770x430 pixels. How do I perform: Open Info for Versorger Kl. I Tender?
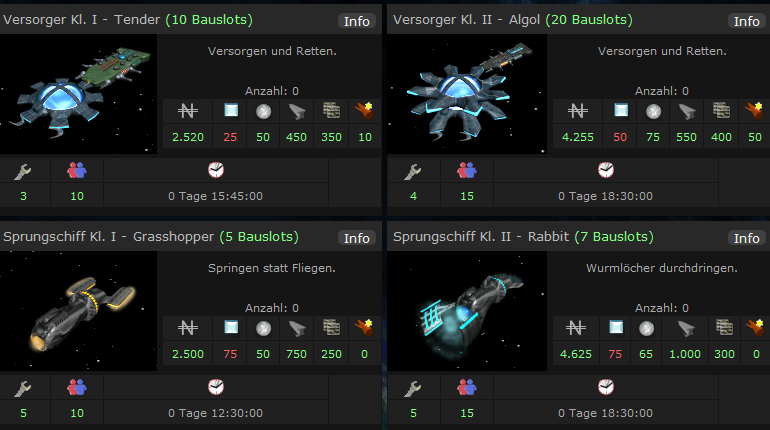pos(357,21)
